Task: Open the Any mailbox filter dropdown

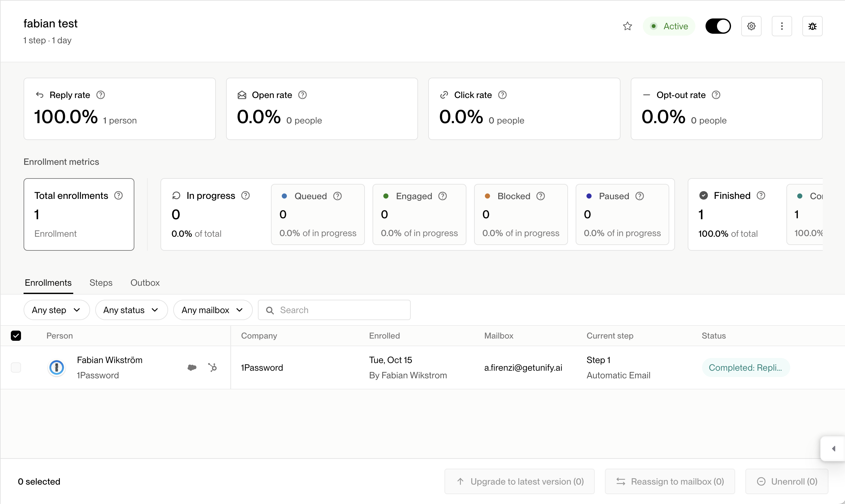Action: (213, 310)
